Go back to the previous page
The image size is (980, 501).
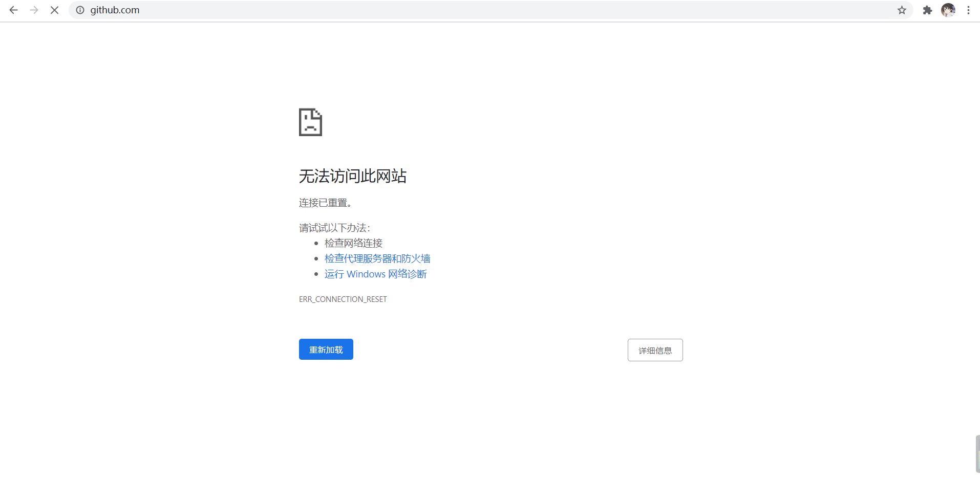(14, 10)
